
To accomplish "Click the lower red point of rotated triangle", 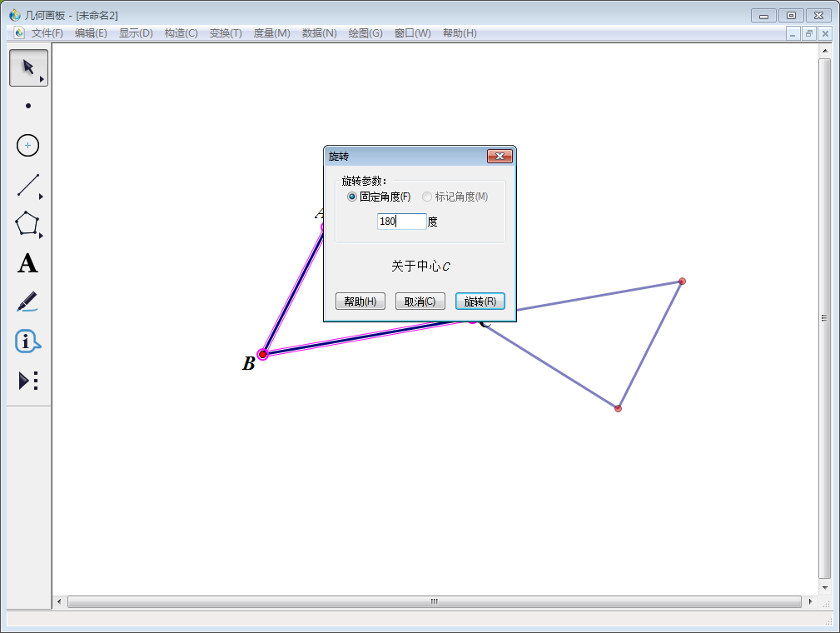I will click(x=618, y=408).
